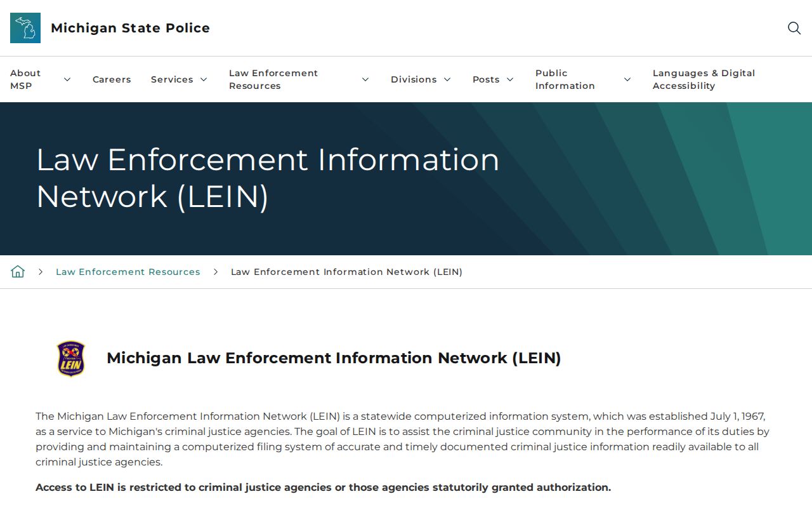Screen dimensions: 812x508
Task: Click the Michigan state logo icon
Action: pos(25,28)
